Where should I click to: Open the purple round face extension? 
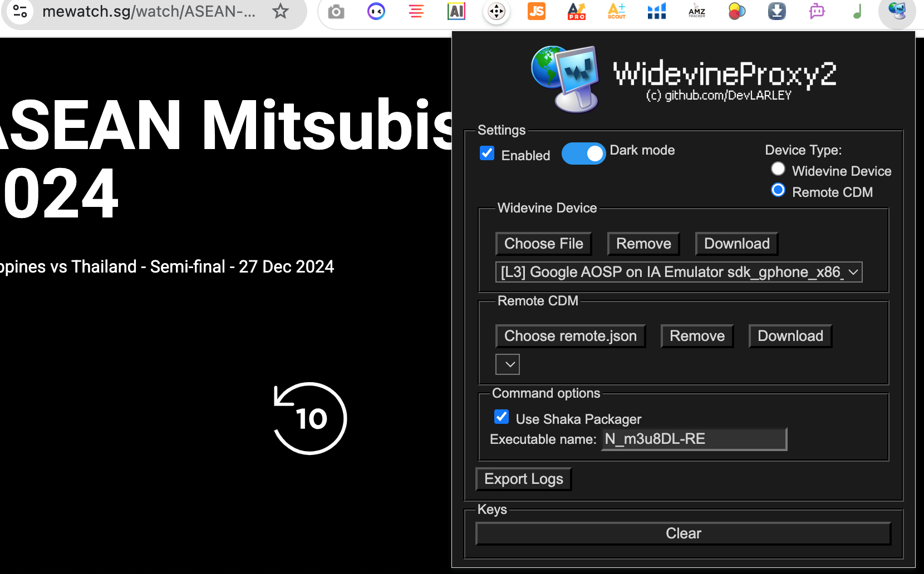(376, 11)
